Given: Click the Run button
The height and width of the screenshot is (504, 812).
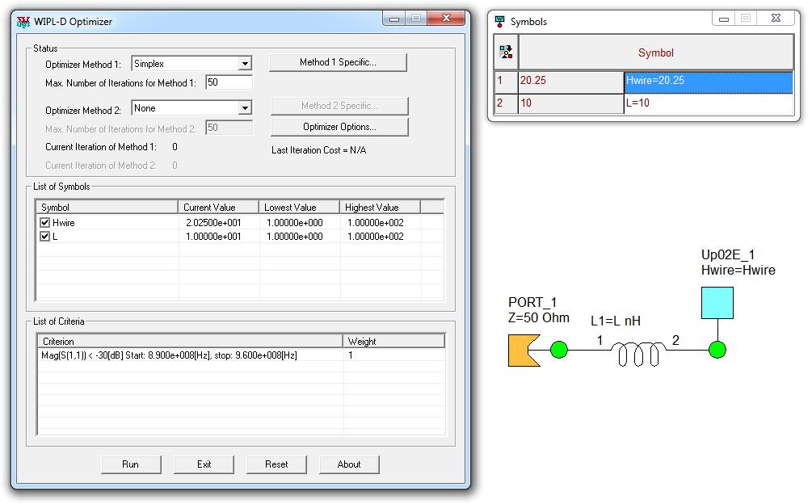Looking at the screenshot, I should [x=131, y=464].
